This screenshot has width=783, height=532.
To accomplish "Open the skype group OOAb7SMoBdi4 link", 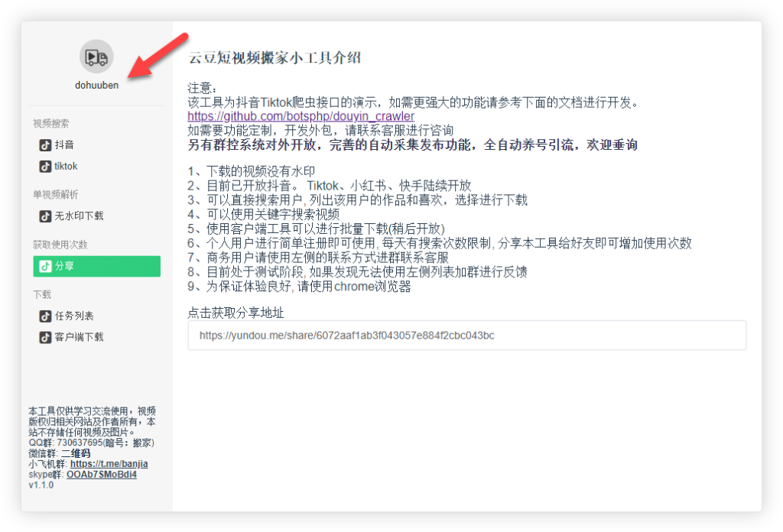I will tap(102, 474).
